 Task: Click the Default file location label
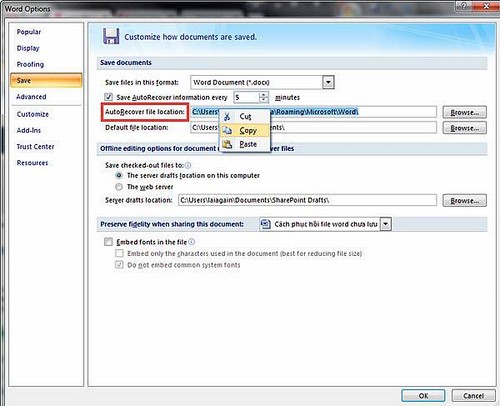[x=137, y=128]
